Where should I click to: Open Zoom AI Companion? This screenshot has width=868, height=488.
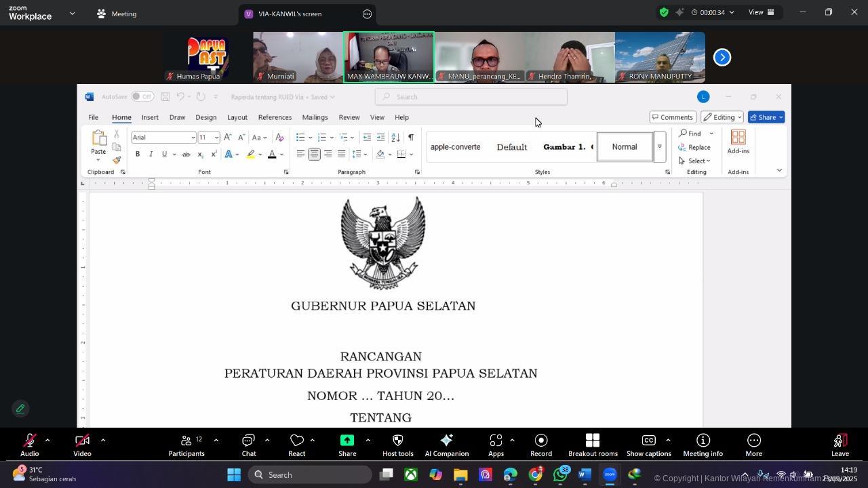tap(446, 445)
